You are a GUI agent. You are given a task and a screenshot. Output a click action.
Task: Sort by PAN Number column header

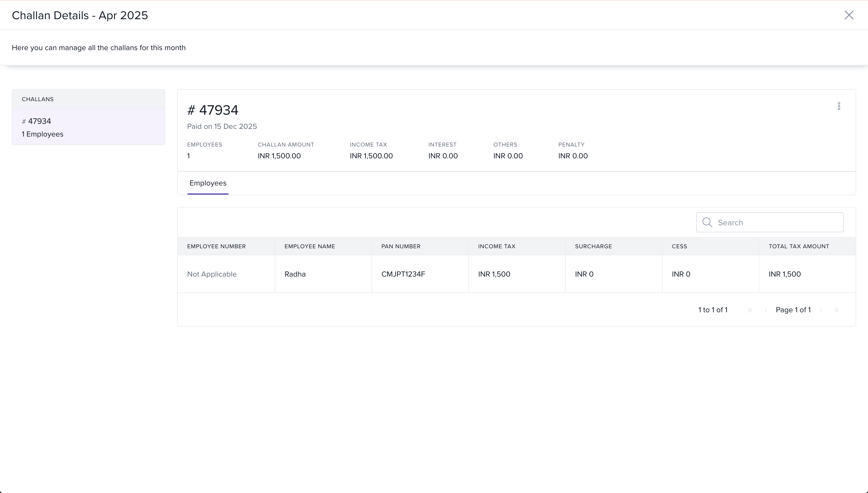[401, 246]
